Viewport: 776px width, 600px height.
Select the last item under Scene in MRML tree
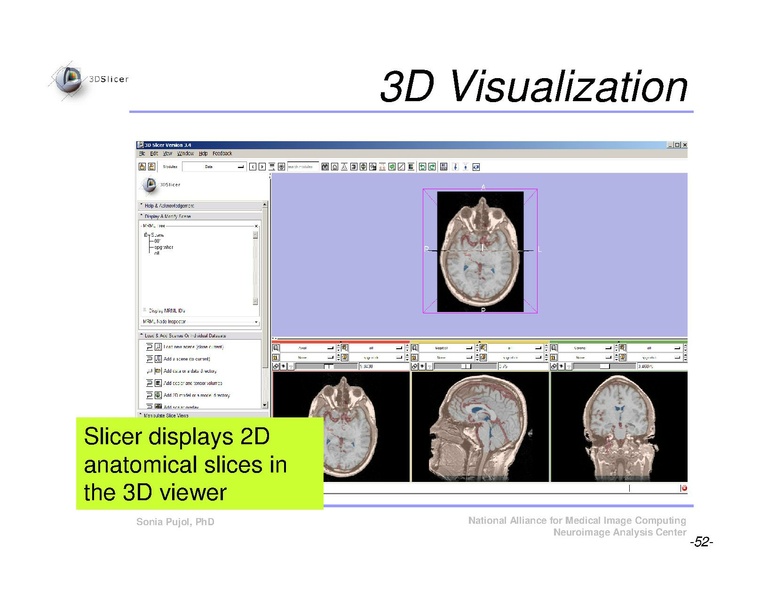click(157, 253)
